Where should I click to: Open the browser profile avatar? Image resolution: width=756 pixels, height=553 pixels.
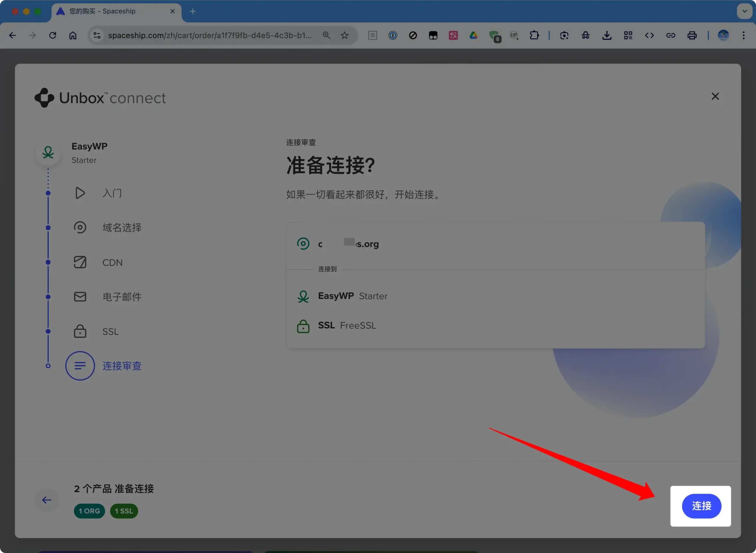[723, 35]
